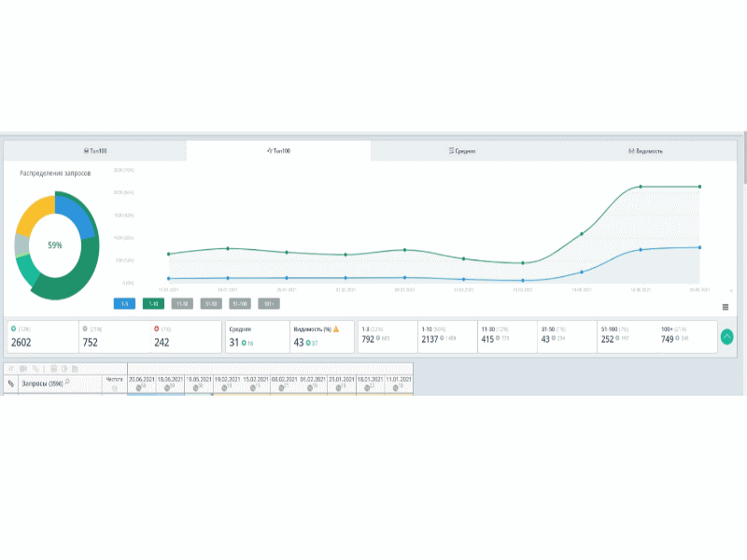The height and width of the screenshot is (560, 747).
Task: Click the warning triangle next to Видимость (%)
Action: coord(336,329)
